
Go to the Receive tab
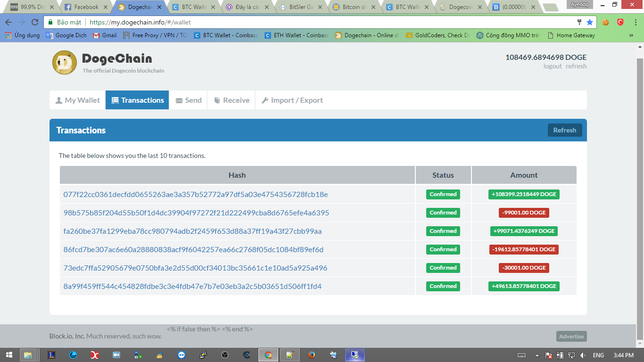231,100
